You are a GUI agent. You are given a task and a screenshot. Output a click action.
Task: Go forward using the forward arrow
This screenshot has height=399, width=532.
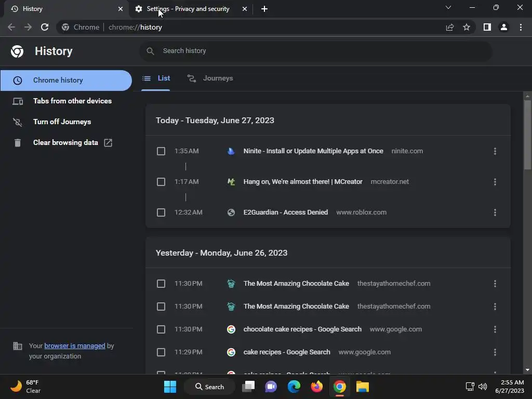click(28, 27)
